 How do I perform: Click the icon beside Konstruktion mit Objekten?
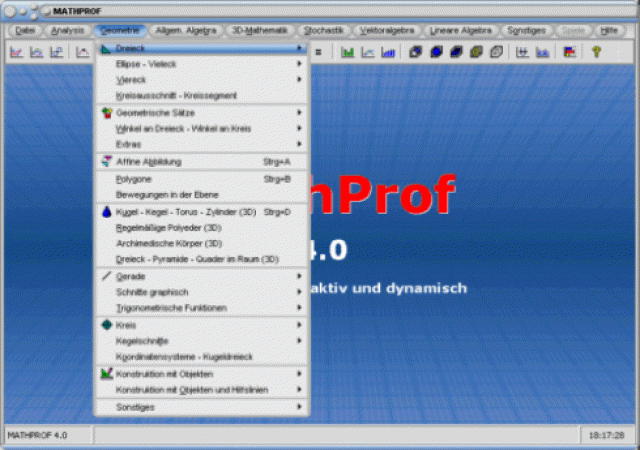[107, 374]
